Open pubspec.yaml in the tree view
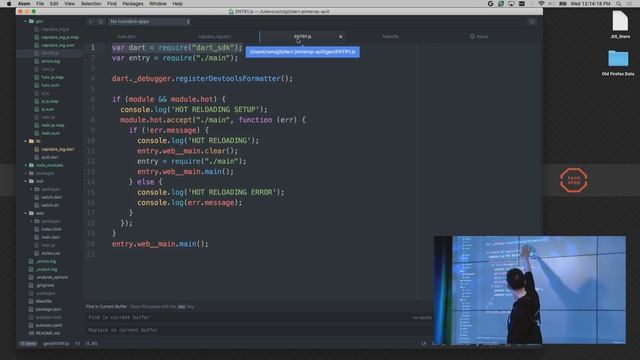640x360 pixels. (x=49, y=325)
